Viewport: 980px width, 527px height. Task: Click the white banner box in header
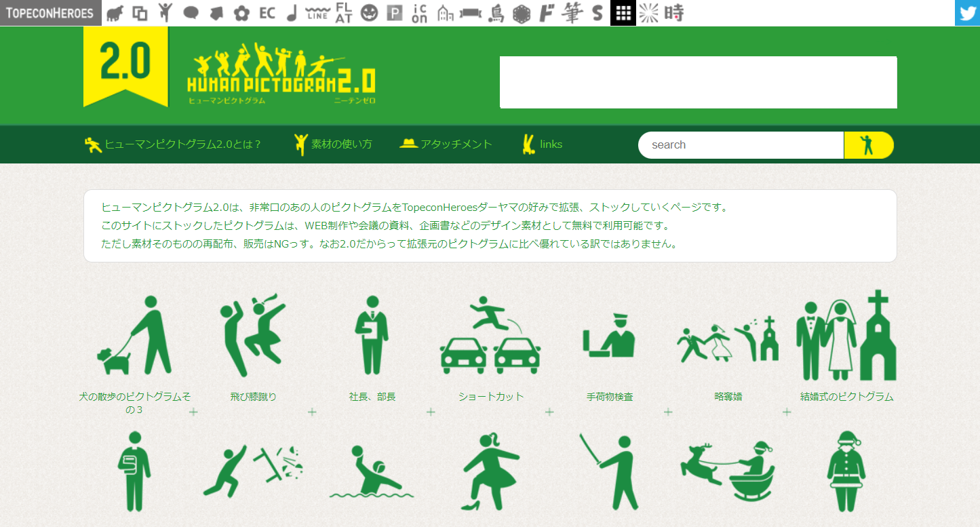(699, 82)
